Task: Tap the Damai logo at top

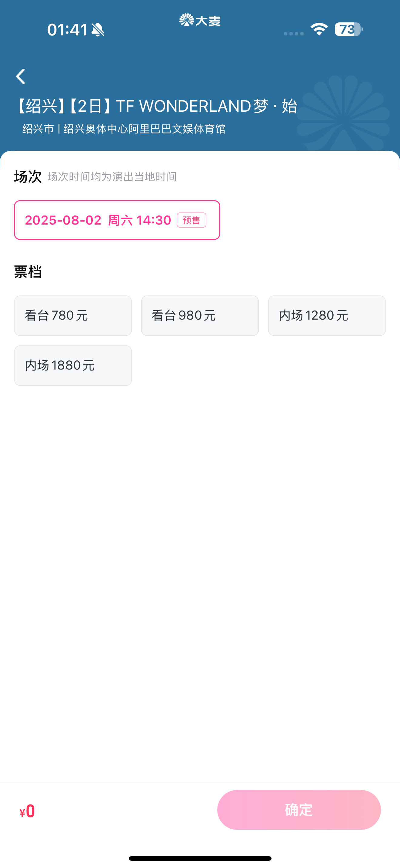Action: [200, 20]
